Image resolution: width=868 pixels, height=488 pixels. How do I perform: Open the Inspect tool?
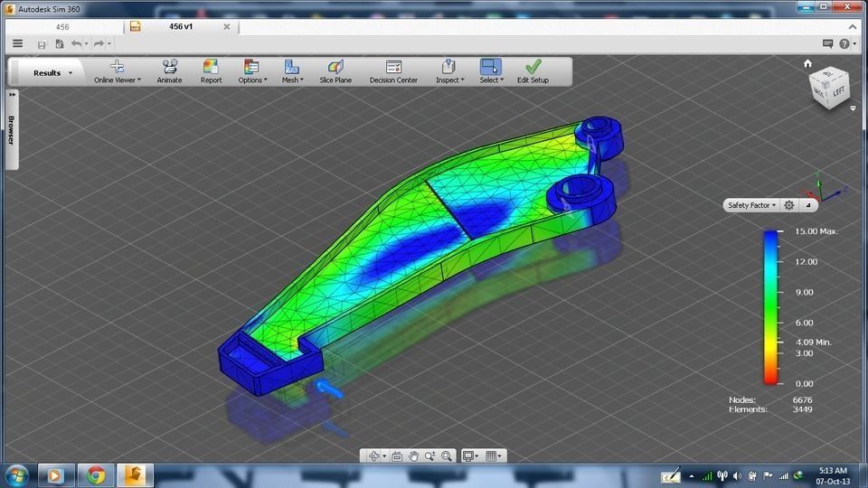point(449,72)
